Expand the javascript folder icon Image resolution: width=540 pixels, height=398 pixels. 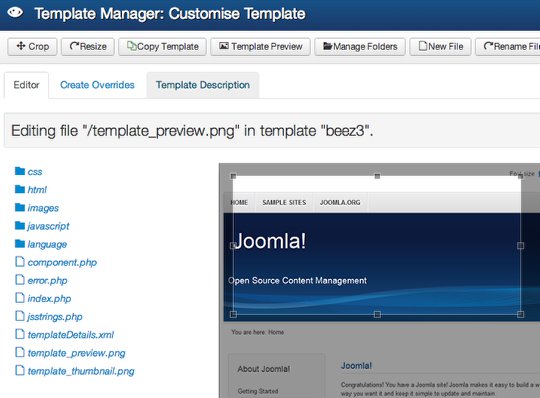pos(20,226)
